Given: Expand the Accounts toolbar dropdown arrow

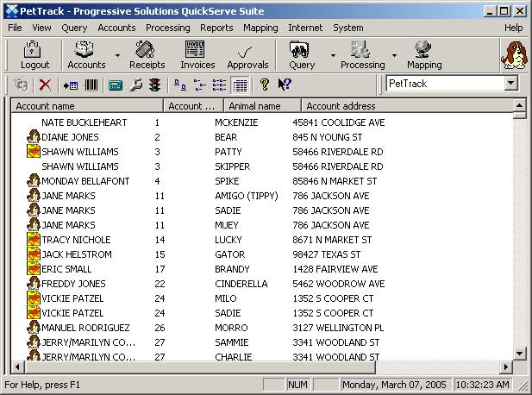Looking at the screenshot, I should 117,55.
